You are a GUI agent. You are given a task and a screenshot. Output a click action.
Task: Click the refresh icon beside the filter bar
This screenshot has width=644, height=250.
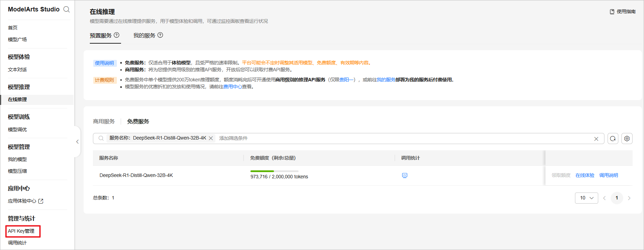tap(613, 139)
